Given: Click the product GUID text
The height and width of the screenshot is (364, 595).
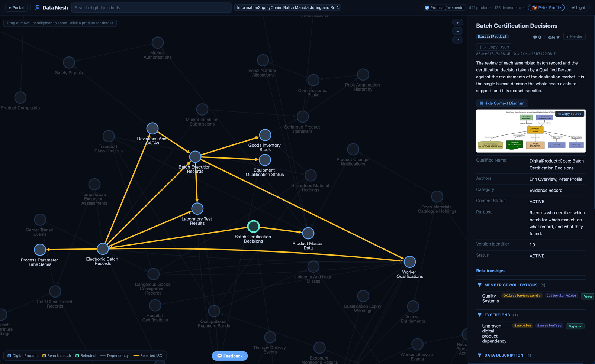Looking at the screenshot, I should (516, 54).
